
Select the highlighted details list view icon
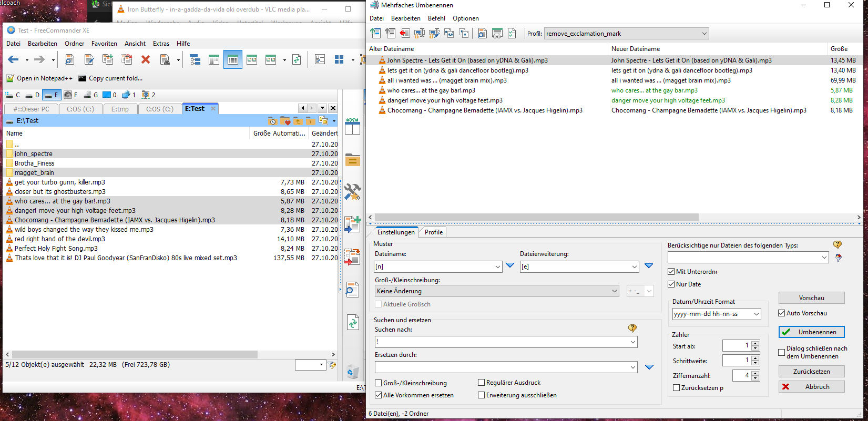click(x=233, y=59)
